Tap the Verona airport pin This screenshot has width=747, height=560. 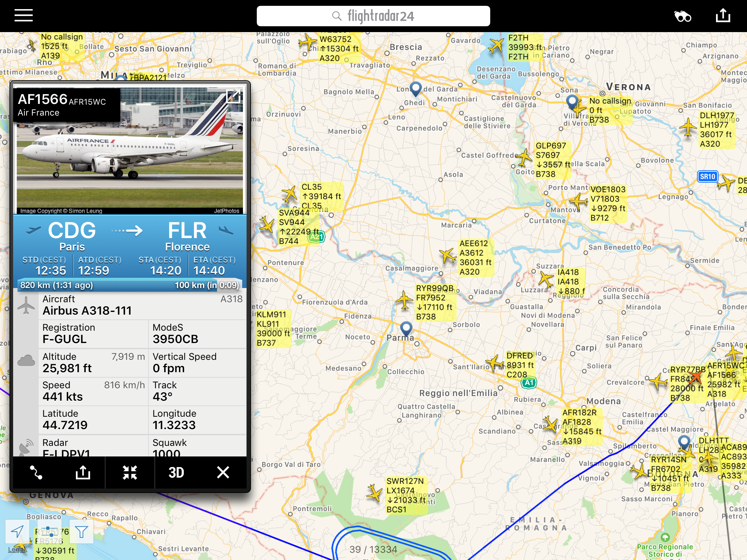click(573, 102)
